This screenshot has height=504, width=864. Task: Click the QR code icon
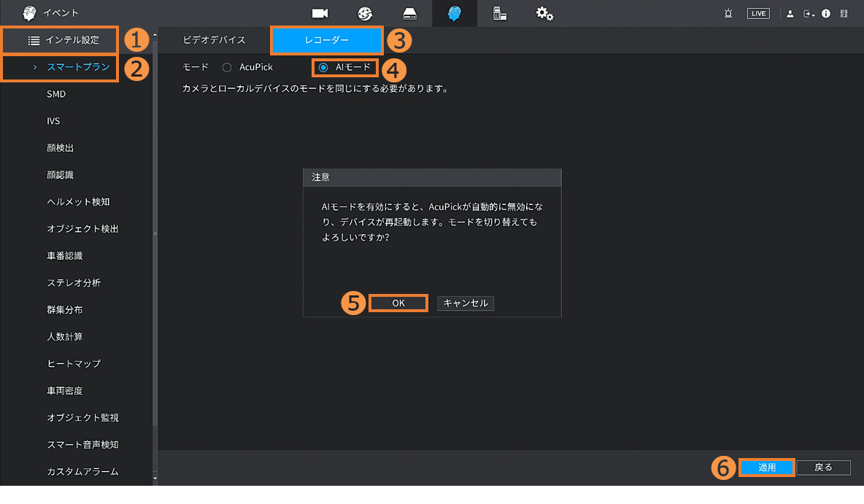(x=844, y=14)
